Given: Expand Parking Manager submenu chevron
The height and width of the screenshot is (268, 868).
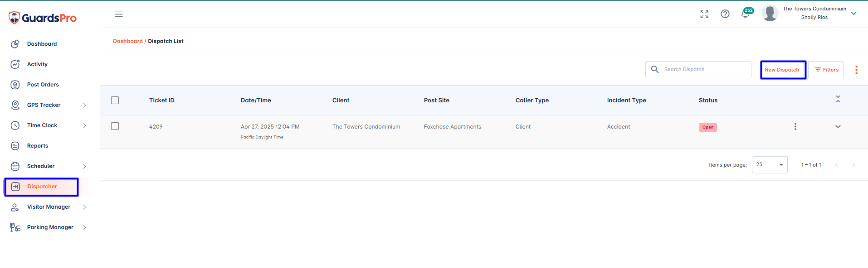Looking at the screenshot, I should click(84, 227).
